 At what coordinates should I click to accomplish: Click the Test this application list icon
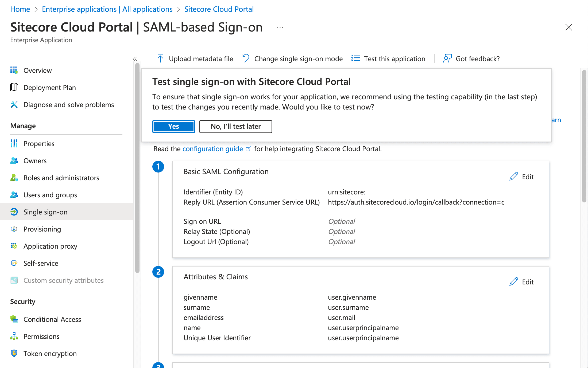pos(355,58)
